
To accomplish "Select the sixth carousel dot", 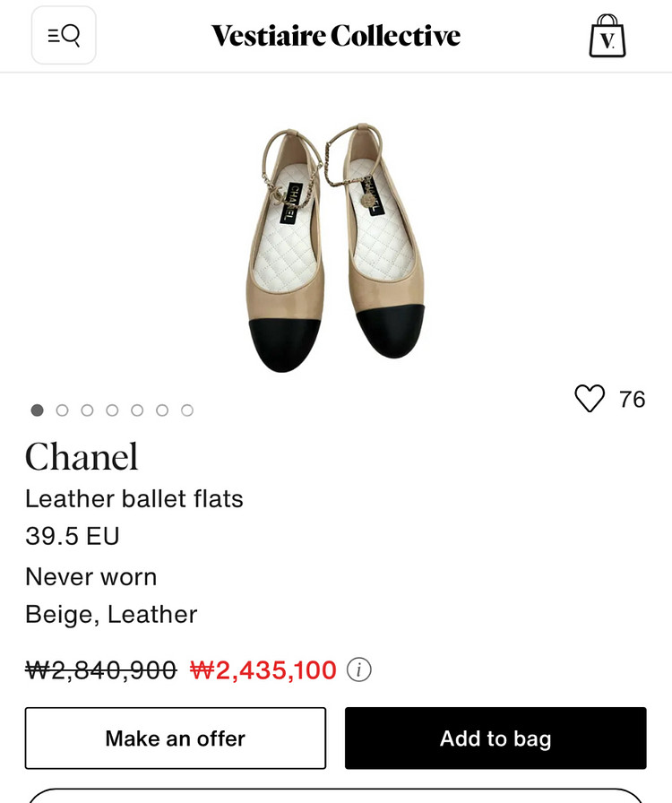I will point(162,410).
